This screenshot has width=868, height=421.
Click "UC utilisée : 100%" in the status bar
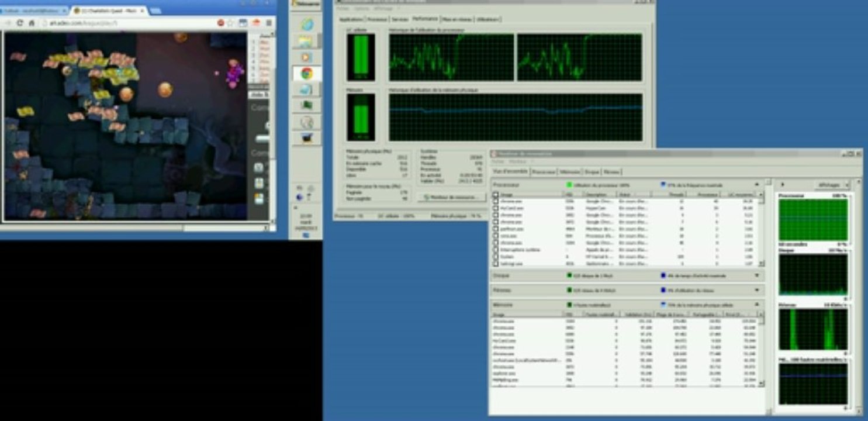tap(396, 216)
